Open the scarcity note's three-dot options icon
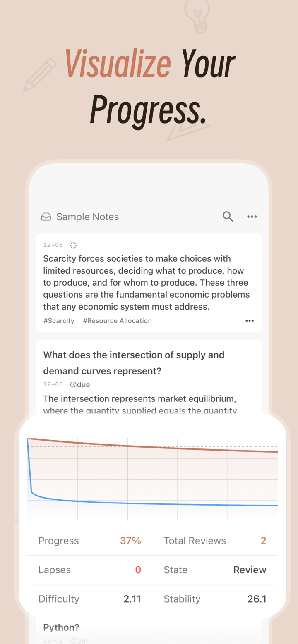This screenshot has width=298, height=644. tap(250, 320)
